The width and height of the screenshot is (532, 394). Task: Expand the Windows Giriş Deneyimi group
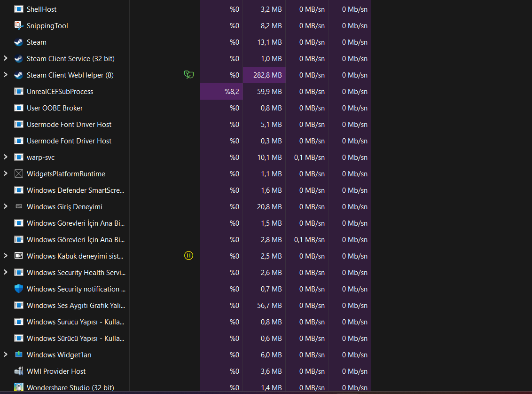tap(6, 206)
